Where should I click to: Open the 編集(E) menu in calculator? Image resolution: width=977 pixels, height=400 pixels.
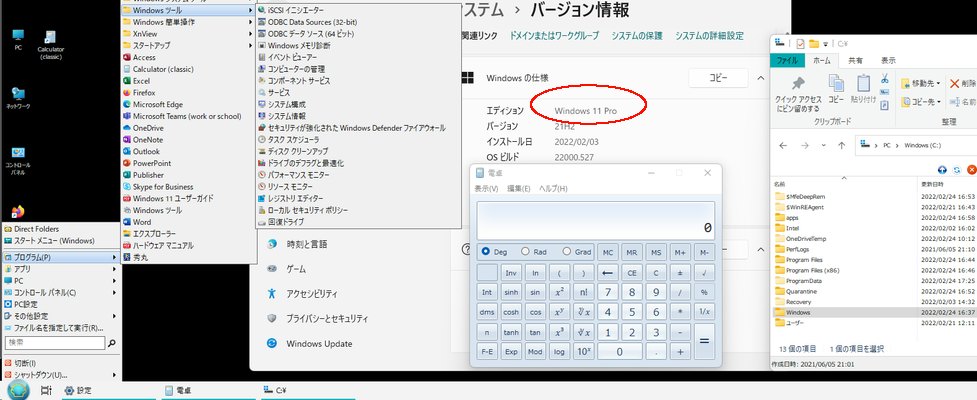click(518, 189)
